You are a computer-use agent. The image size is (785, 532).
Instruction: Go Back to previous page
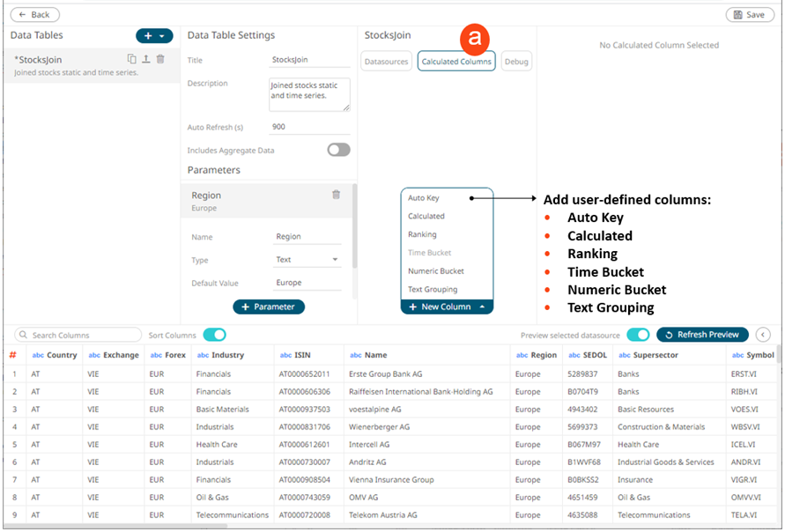(35, 14)
